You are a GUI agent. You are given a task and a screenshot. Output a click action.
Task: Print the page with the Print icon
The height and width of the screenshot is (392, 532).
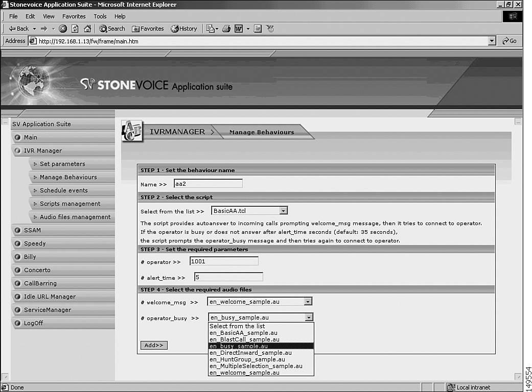226,29
